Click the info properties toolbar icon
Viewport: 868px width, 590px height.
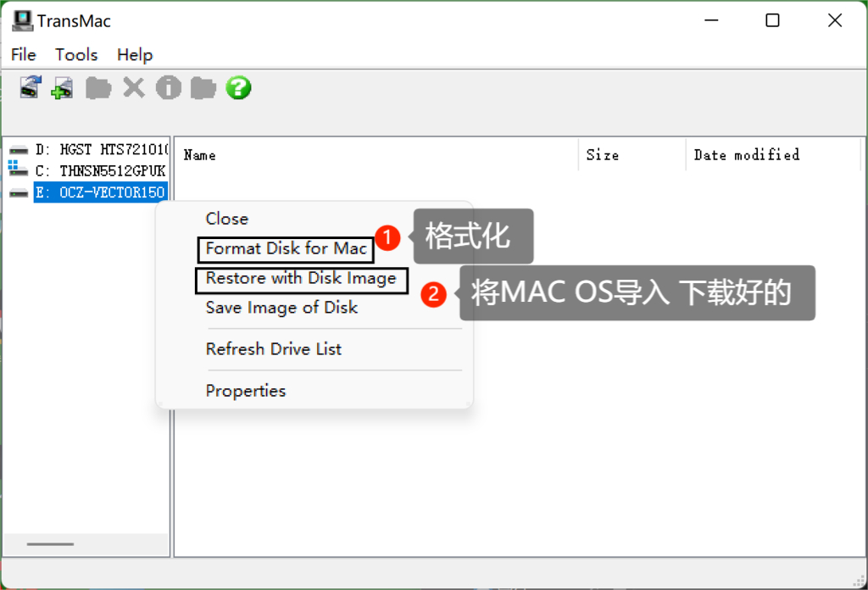click(x=169, y=87)
